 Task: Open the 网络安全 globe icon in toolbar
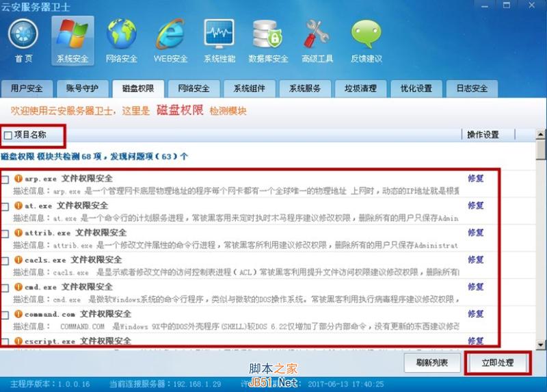(x=121, y=35)
